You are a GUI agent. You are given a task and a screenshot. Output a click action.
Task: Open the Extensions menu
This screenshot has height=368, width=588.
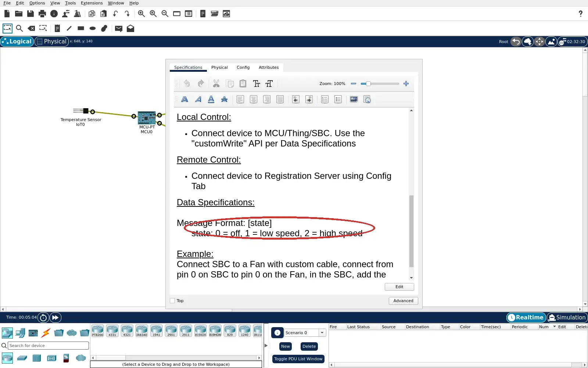92,3
